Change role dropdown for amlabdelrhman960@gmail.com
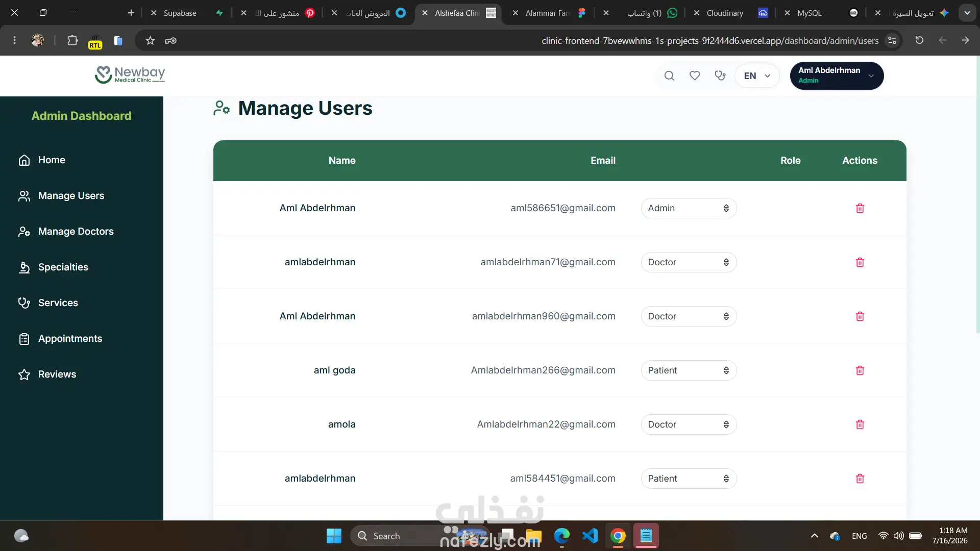The width and height of the screenshot is (980, 551). click(689, 316)
